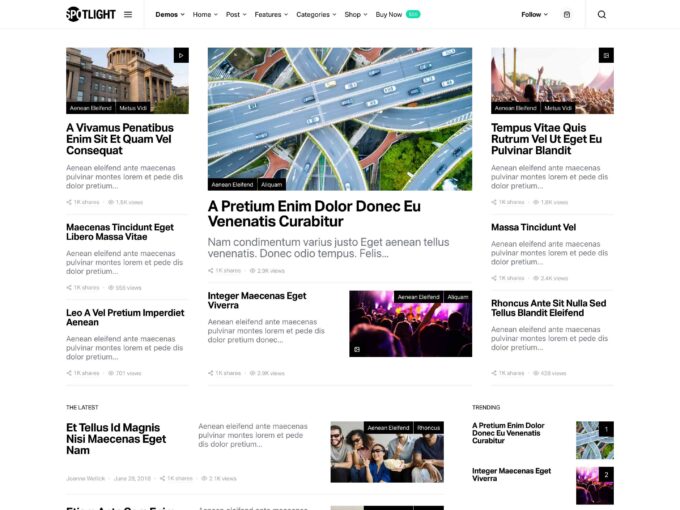Click Aliquam tag on purple concert image
680x510 pixels.
[x=458, y=297]
